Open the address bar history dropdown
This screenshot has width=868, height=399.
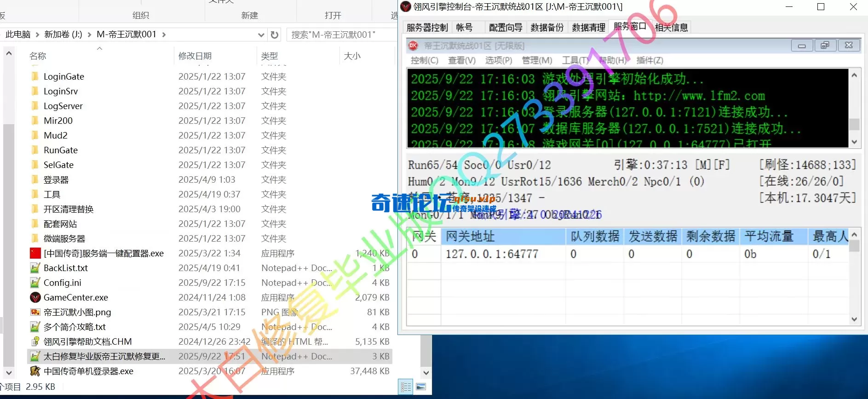[x=261, y=35]
